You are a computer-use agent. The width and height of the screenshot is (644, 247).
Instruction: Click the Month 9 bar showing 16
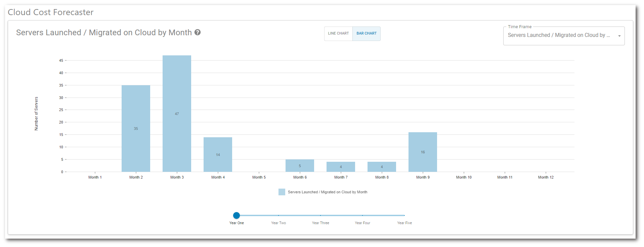(423, 152)
